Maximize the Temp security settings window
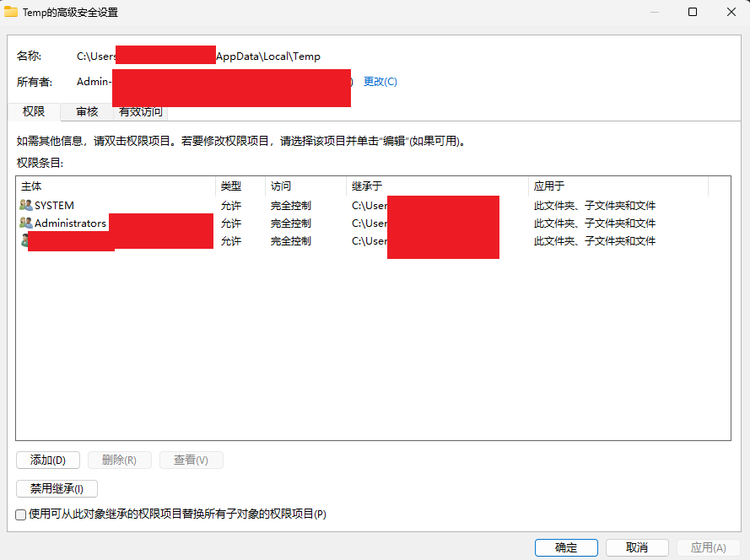 point(692,12)
